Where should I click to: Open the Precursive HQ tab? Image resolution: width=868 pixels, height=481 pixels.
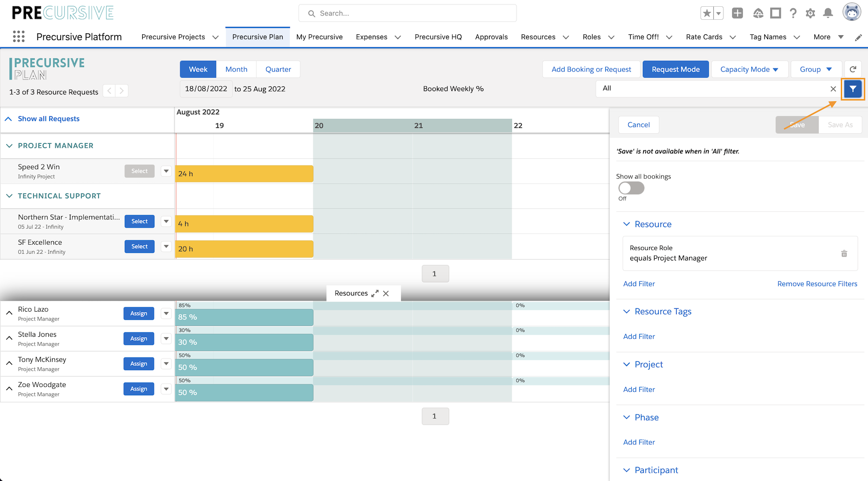(x=438, y=37)
